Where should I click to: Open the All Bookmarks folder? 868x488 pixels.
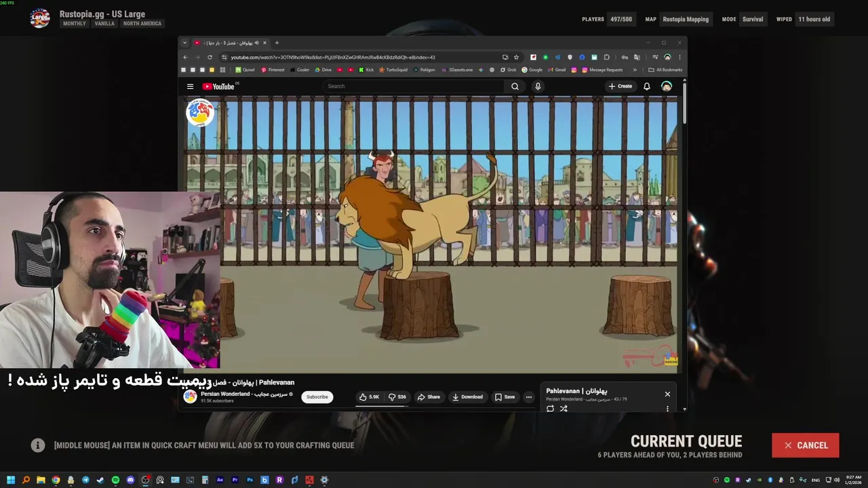point(665,70)
